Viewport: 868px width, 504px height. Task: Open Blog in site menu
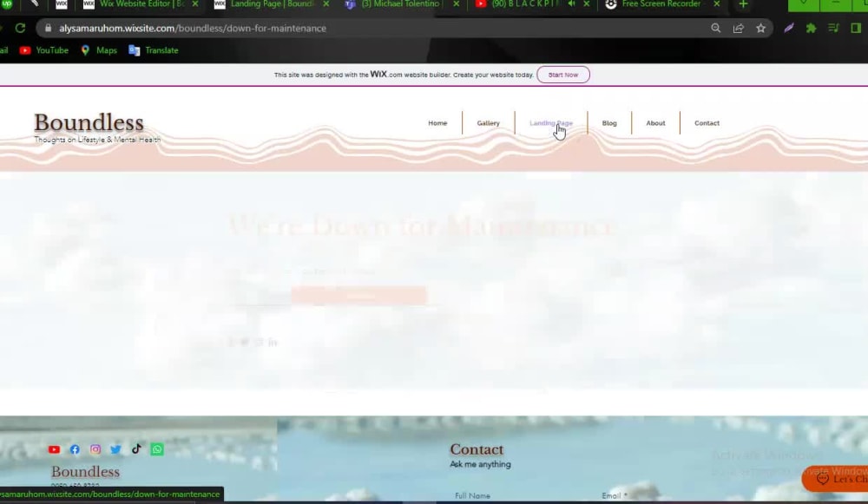tap(609, 123)
